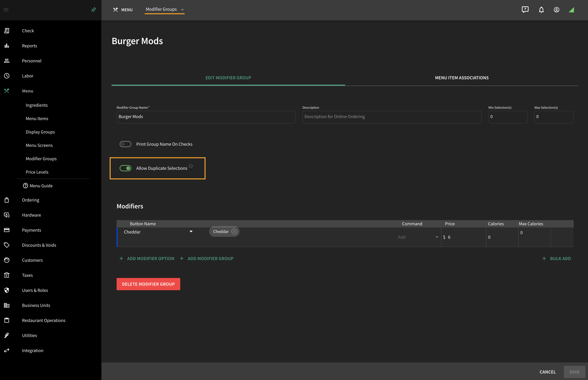The width and height of the screenshot is (588, 380).
Task: Select Price Levels in sidebar menu
Action: (x=37, y=172)
